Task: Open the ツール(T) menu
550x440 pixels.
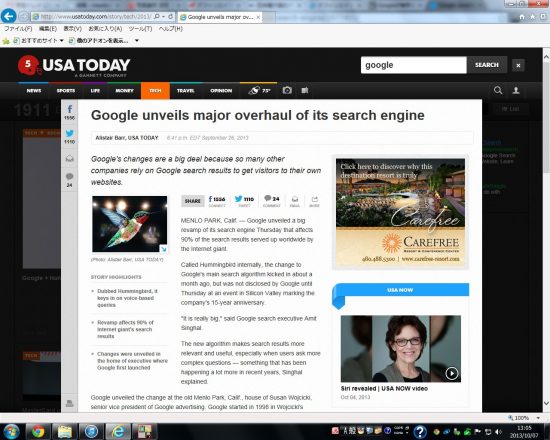Action: coord(140,29)
